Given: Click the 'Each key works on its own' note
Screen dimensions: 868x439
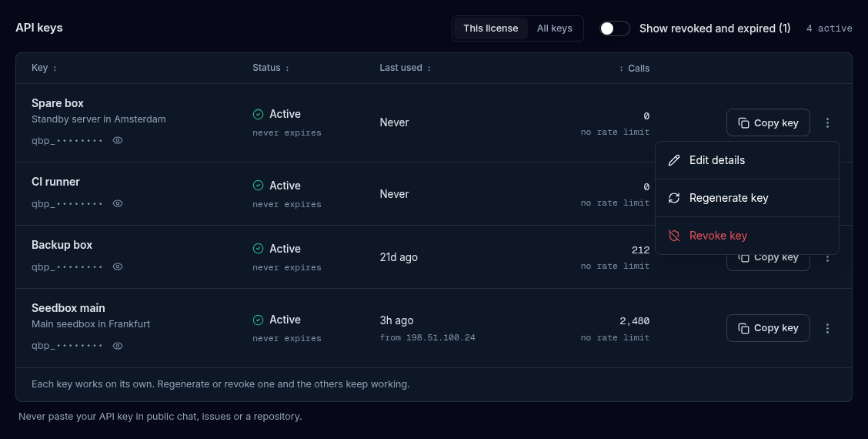Looking at the screenshot, I should 220,384.
